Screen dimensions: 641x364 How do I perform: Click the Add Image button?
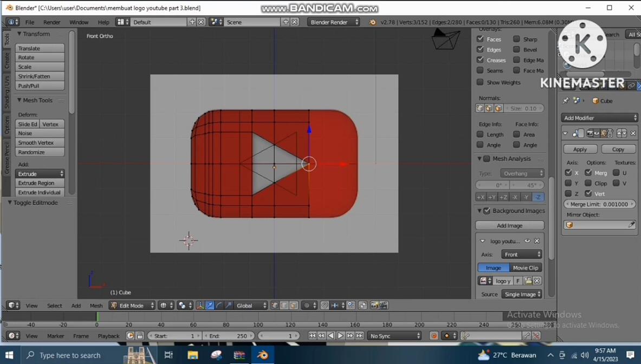click(509, 225)
